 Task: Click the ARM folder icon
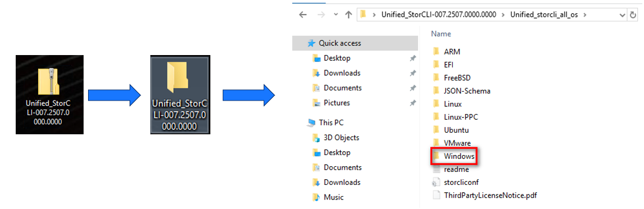[x=436, y=52]
